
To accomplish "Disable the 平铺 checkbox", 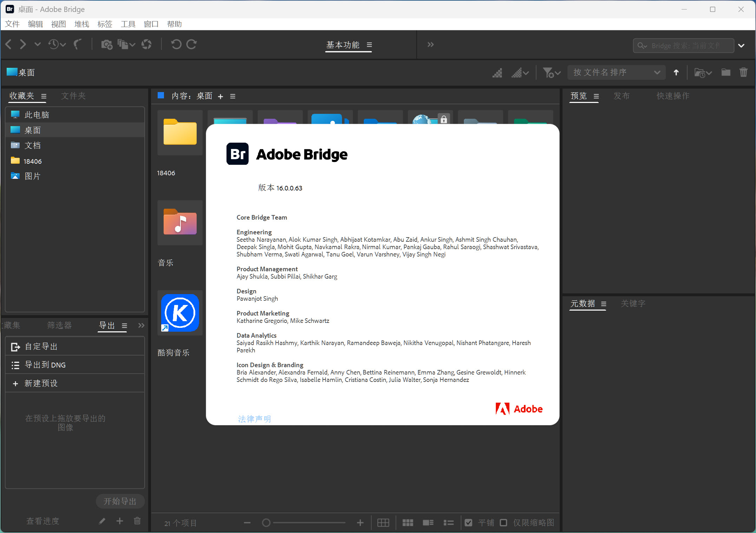I will pos(468,523).
